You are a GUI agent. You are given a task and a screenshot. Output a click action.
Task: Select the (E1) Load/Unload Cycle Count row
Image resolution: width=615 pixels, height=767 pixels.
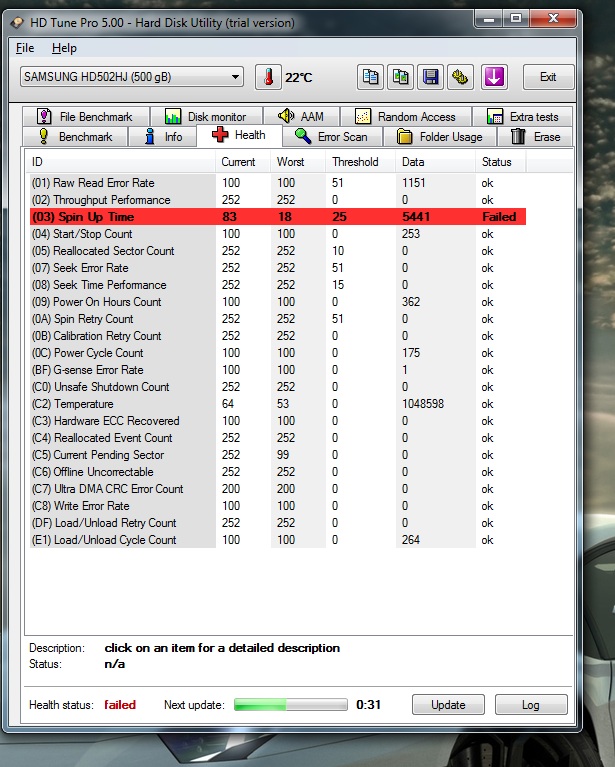pyautogui.click(x=278, y=540)
